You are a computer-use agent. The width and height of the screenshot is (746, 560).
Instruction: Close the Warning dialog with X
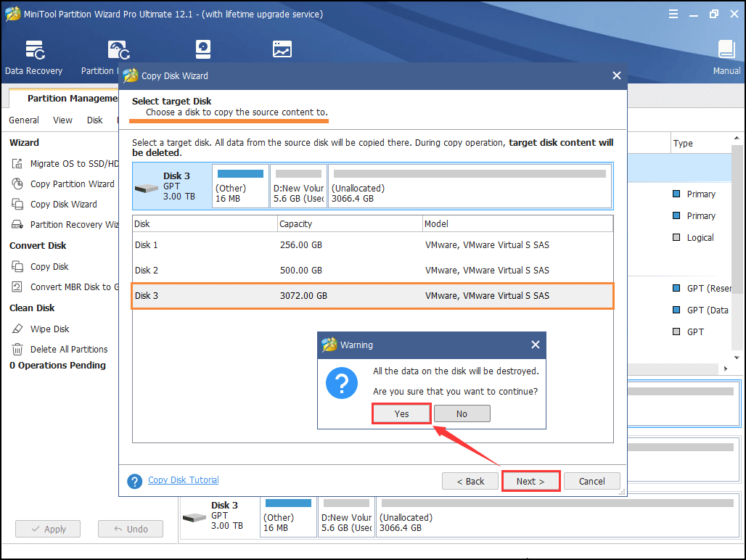point(536,345)
